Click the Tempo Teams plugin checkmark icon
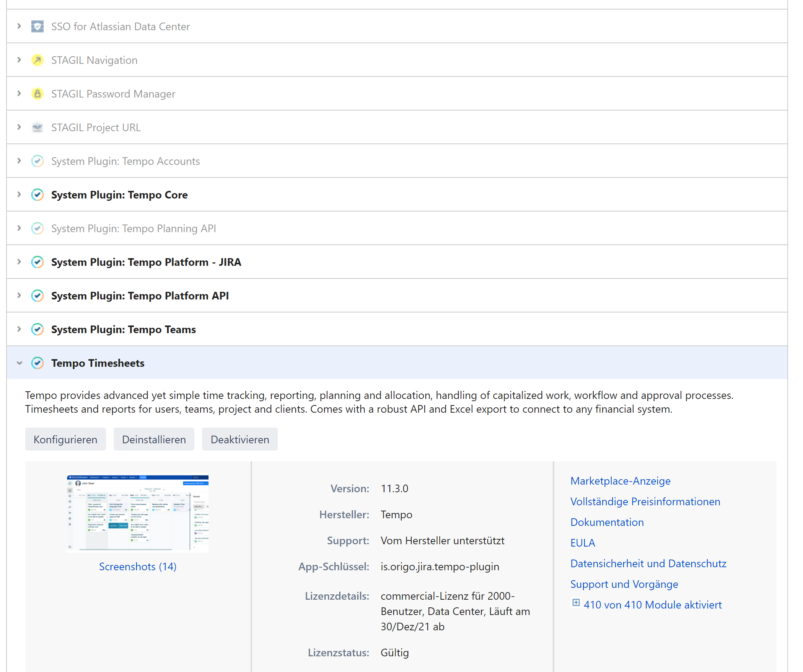803x672 pixels. [37, 329]
